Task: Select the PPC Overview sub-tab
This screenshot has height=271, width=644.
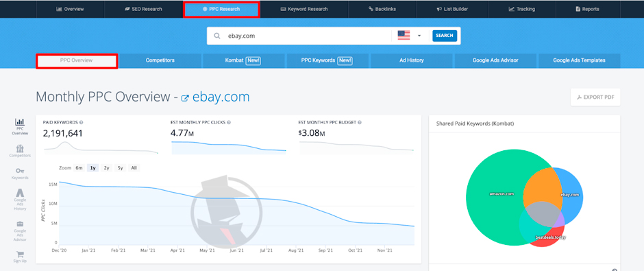Action: (x=77, y=61)
